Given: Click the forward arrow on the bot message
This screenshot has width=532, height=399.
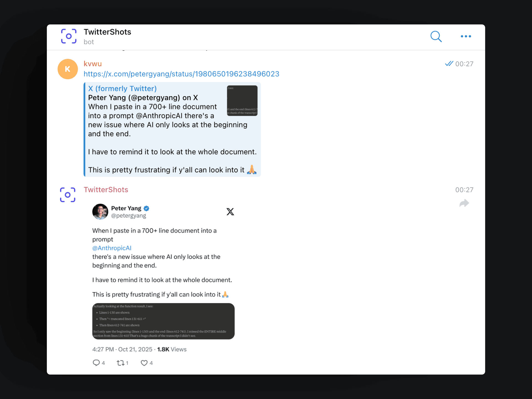Looking at the screenshot, I should pos(464,203).
